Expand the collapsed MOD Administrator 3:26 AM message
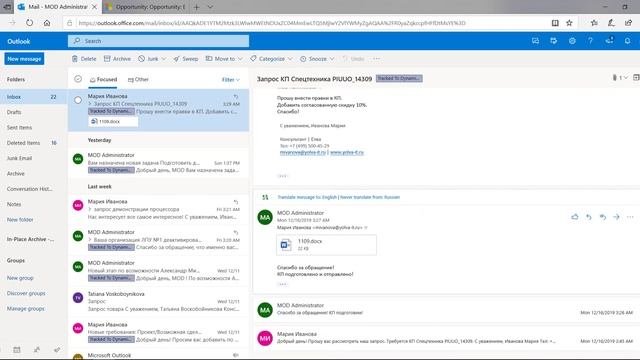The width and height of the screenshot is (640, 360). click(447, 309)
